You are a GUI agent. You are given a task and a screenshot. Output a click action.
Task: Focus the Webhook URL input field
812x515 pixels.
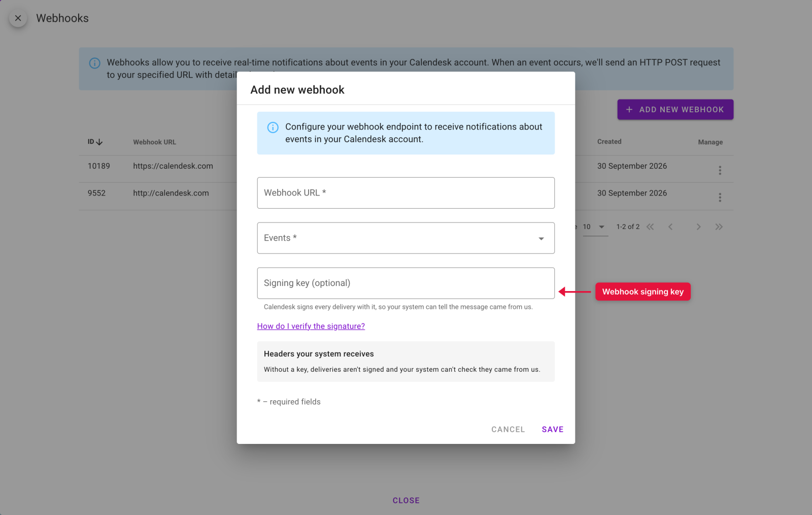[x=405, y=192]
